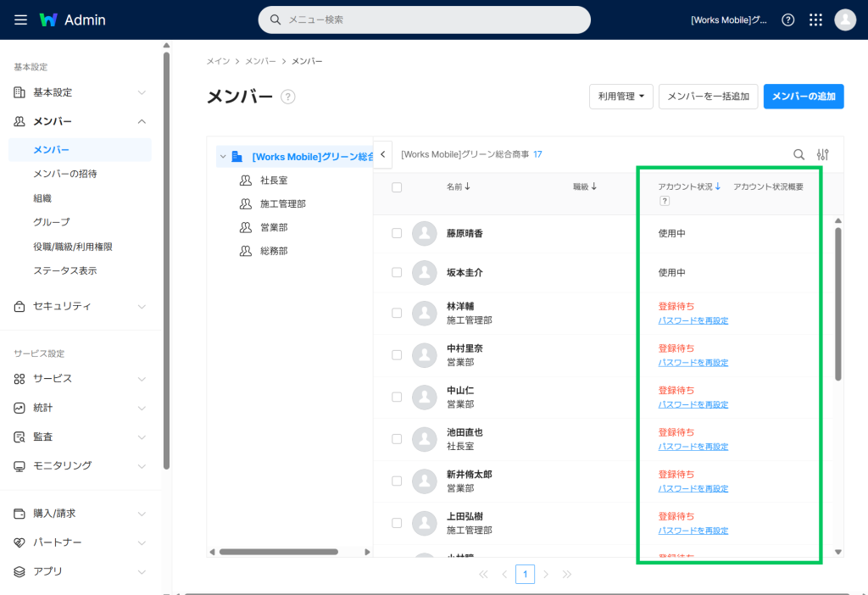Click the member list search magnifier icon
Viewport: 868px width, 595px height.
pos(798,154)
